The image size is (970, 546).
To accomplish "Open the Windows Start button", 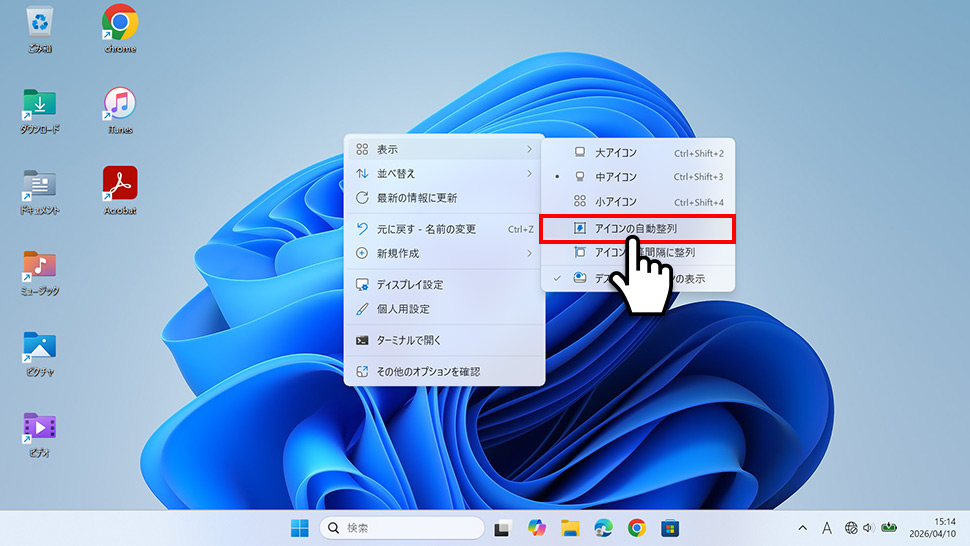I will pyautogui.click(x=300, y=528).
